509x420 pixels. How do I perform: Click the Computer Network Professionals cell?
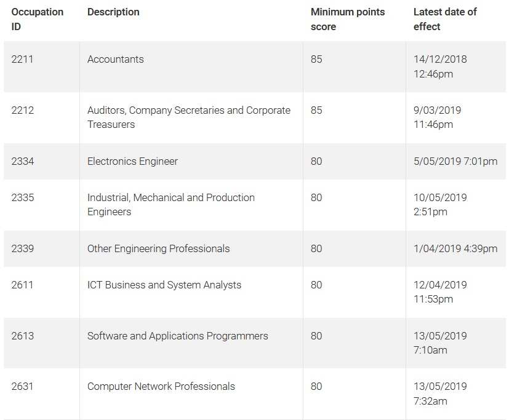pyautogui.click(x=161, y=386)
